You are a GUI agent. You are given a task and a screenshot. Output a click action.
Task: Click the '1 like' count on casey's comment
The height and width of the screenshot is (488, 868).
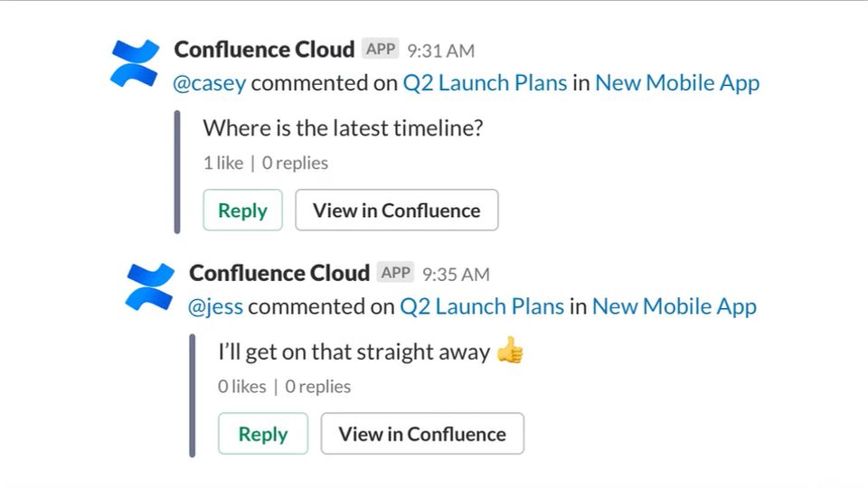pyautogui.click(x=223, y=163)
